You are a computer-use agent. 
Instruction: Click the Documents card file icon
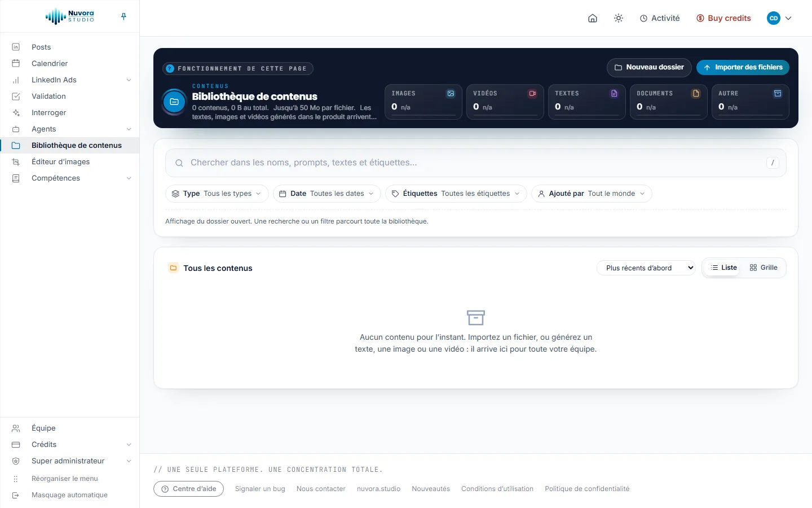click(x=696, y=94)
